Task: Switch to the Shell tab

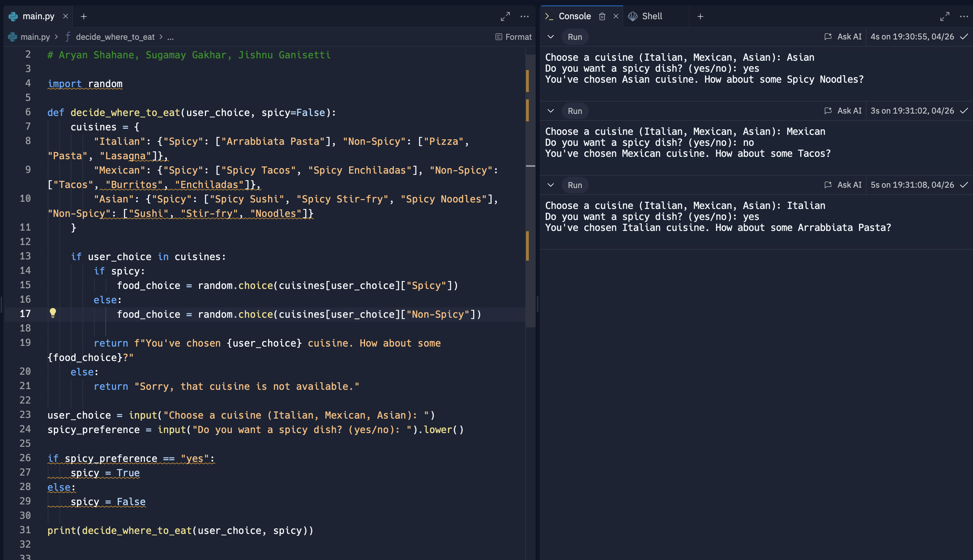Action: click(x=651, y=16)
